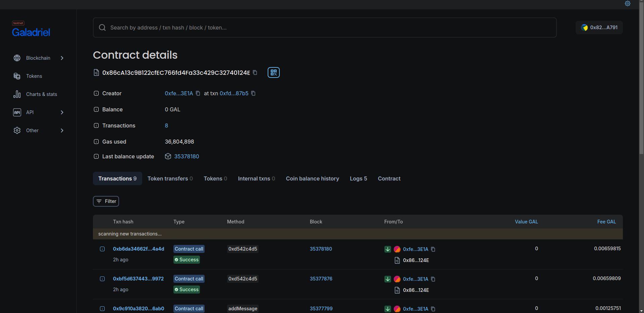Switch to the Tokens tab

click(x=215, y=178)
